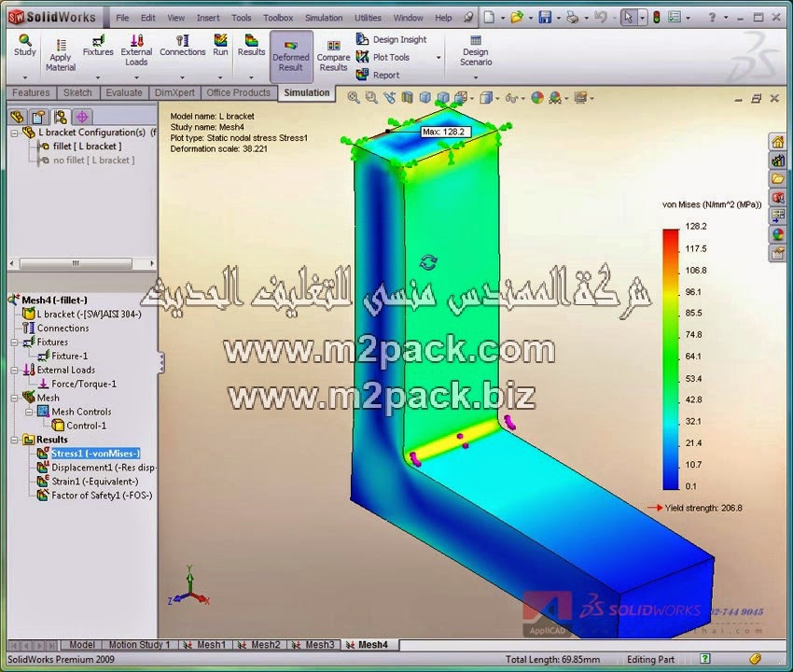Click the Edit Appearance color ball icon
The height and width of the screenshot is (672, 793).
coord(537,98)
